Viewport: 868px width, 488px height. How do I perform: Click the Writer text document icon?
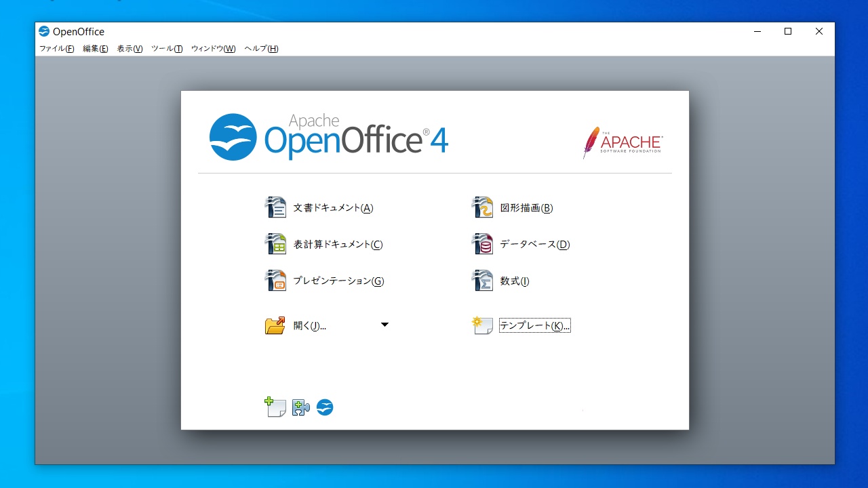(x=275, y=207)
